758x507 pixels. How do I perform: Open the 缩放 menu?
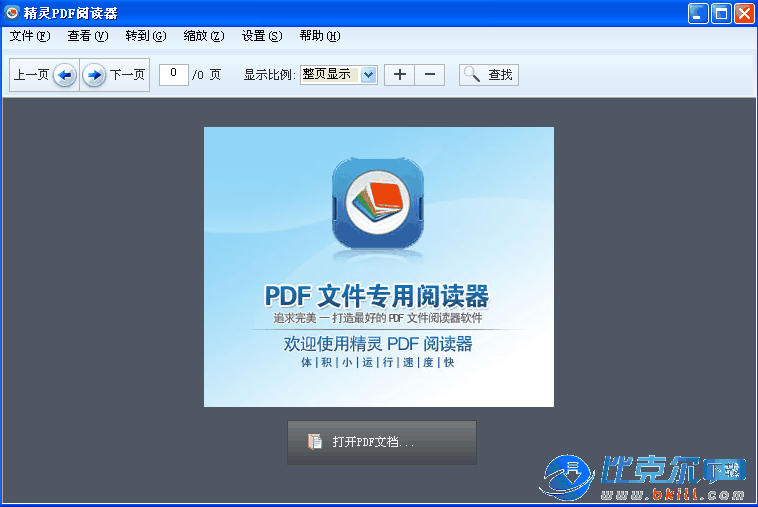[203, 36]
